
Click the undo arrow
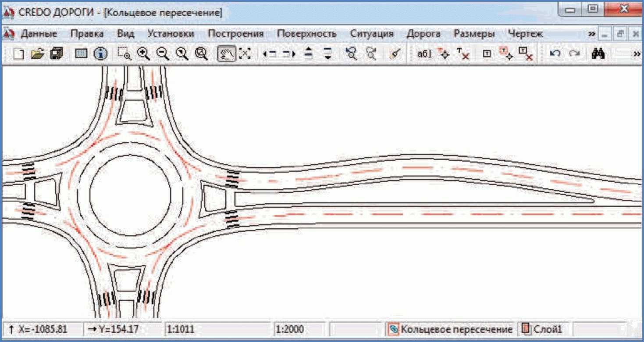point(555,54)
